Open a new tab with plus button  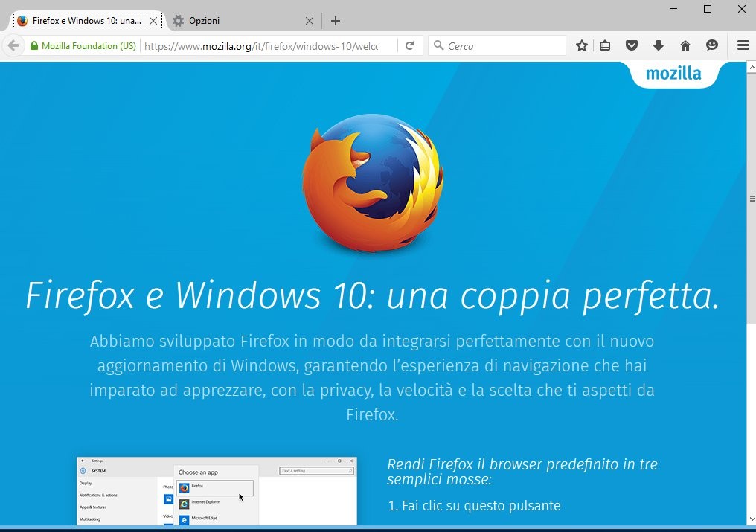pos(336,21)
